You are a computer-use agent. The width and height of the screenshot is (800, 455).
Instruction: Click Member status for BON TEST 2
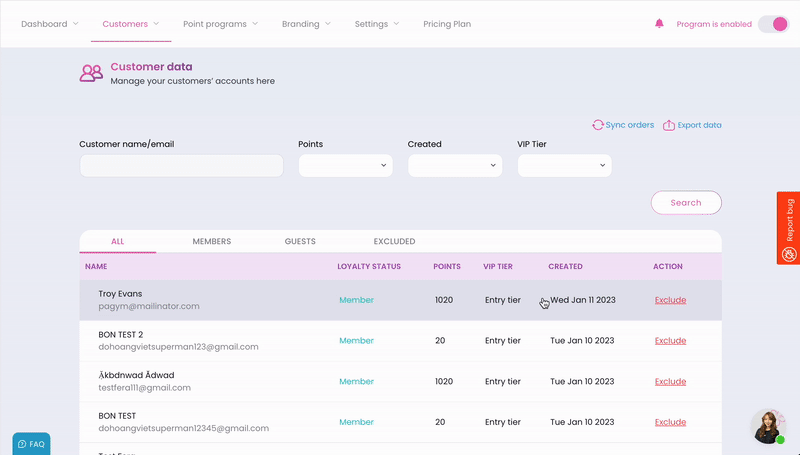pos(357,341)
